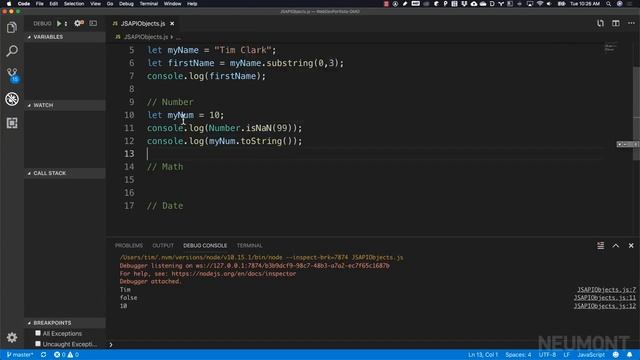Change end of line sequence LF
This screenshot has height=360, width=640.
[x=567, y=355]
